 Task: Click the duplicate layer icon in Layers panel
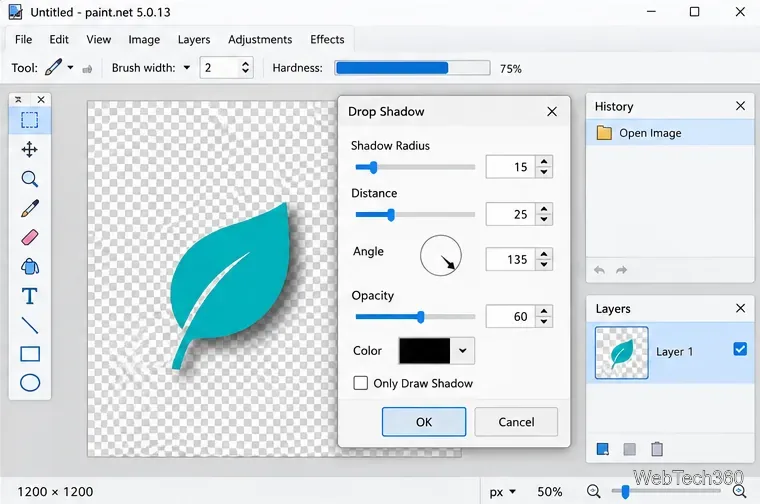[630, 449]
